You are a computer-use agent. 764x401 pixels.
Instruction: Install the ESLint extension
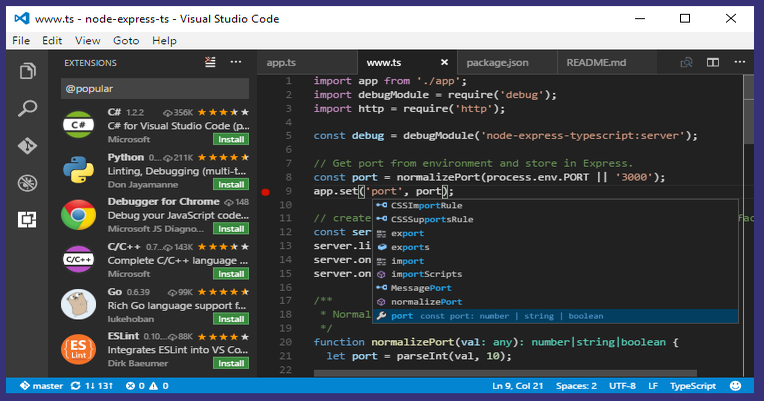click(231, 363)
